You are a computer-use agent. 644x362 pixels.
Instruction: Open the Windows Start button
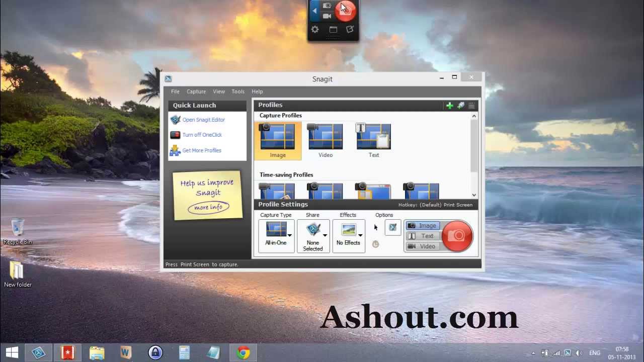12,353
